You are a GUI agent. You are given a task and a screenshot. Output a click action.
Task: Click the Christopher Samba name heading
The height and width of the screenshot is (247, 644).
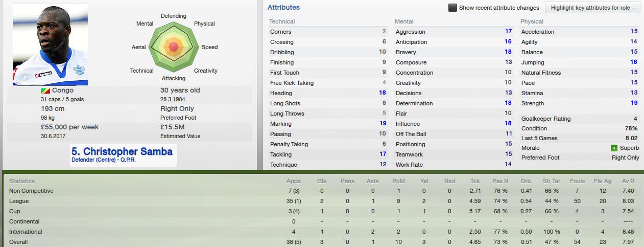[x=122, y=152]
